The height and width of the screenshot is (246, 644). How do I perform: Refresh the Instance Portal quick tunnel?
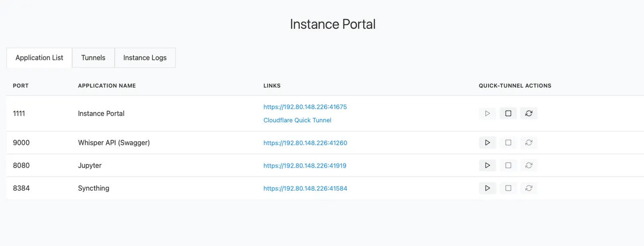click(x=529, y=114)
